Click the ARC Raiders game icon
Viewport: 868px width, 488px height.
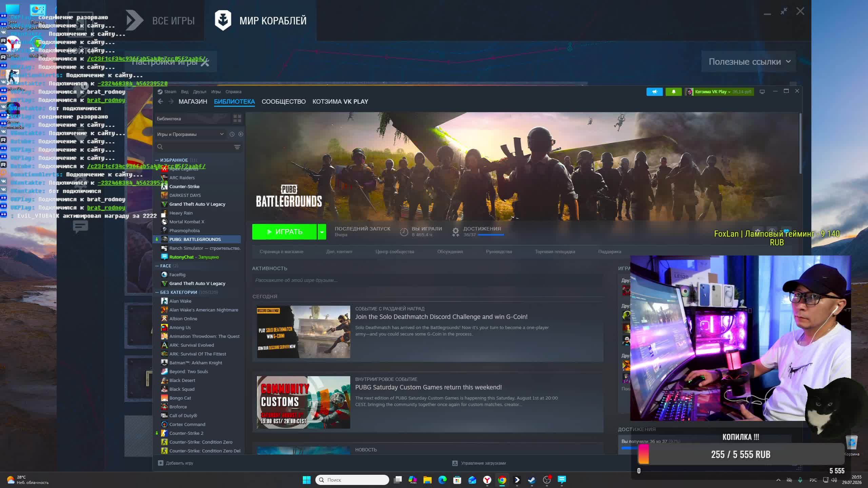pyautogui.click(x=164, y=178)
